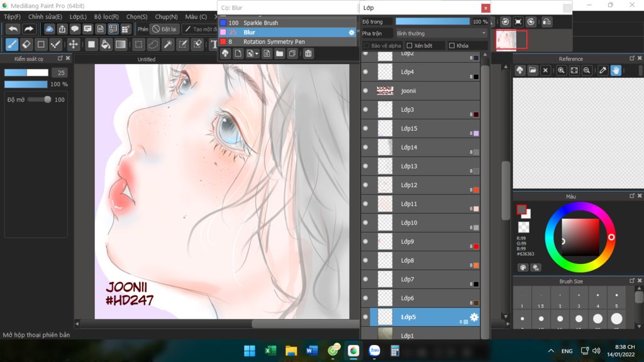This screenshot has width=644, height=362.
Task: Select the Eraser tool
Action: coord(26,45)
